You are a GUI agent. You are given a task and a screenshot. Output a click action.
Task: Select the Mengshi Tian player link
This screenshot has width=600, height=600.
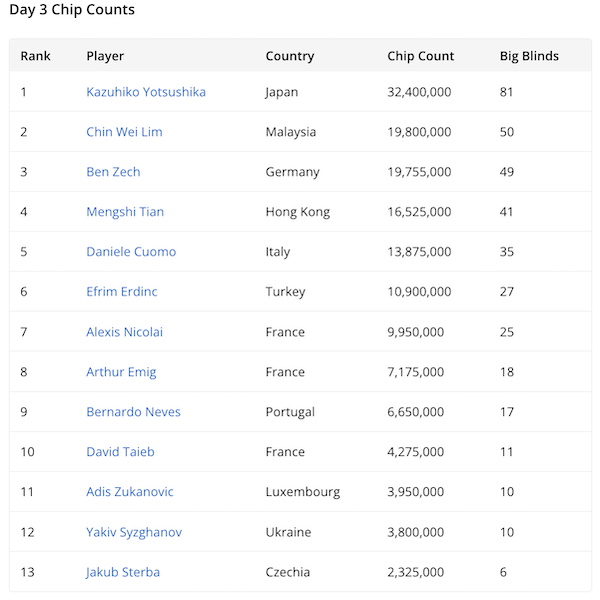pyautogui.click(x=125, y=212)
